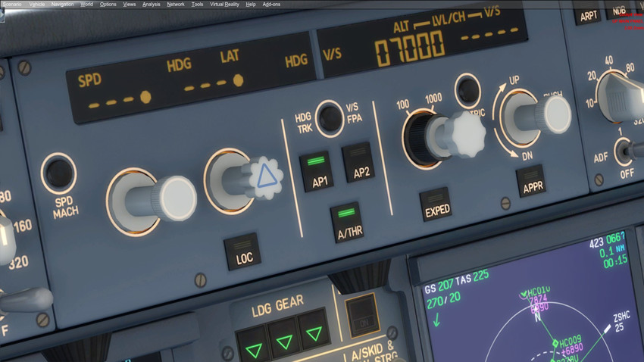Open the Vehicle menu
Image resolution: width=644 pixels, height=362 pixels.
click(36, 4)
